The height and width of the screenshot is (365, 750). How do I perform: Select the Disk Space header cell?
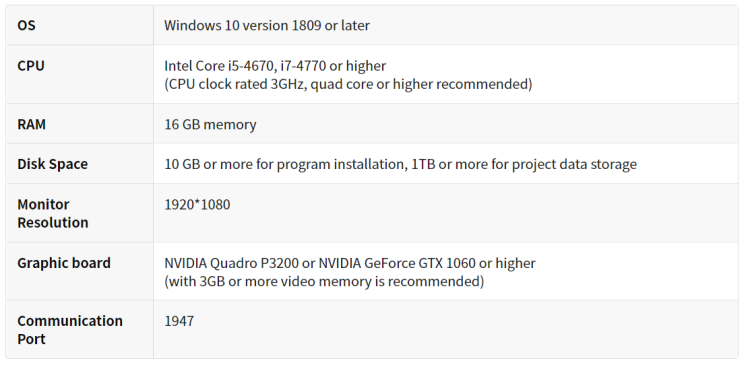tap(53, 164)
